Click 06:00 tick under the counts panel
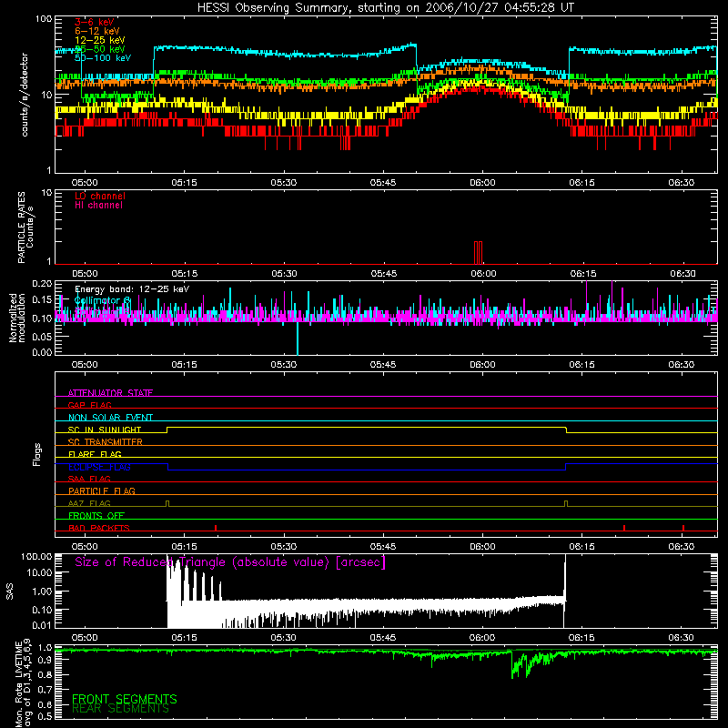The height and width of the screenshot is (728, 728). [483, 183]
